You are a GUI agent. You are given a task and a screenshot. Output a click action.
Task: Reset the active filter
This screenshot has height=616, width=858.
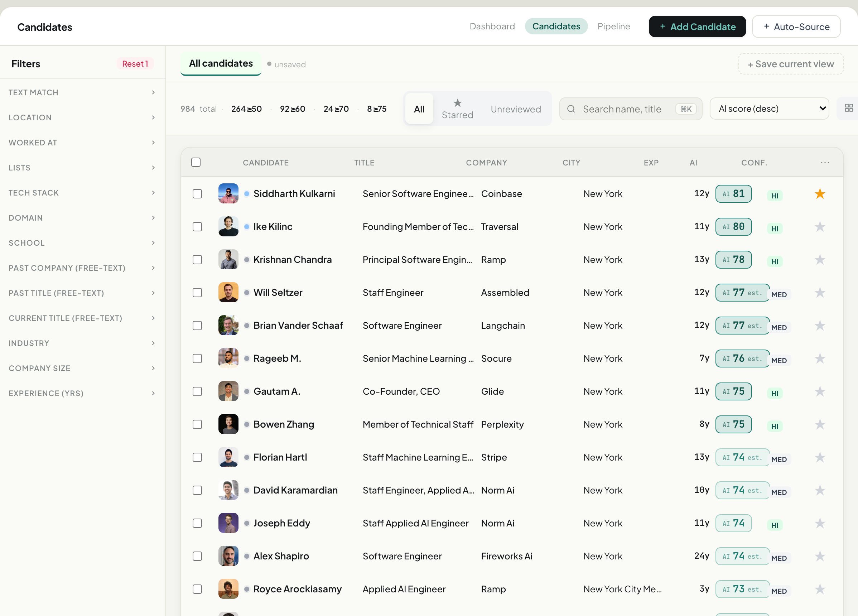pyautogui.click(x=135, y=63)
